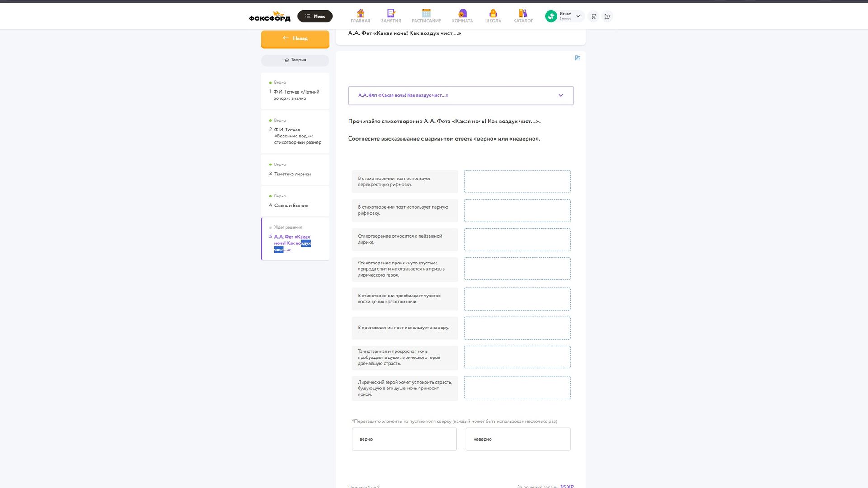The width and height of the screenshot is (868, 488).
Task: Open task 3 Тематика лирики
Action: tap(295, 169)
